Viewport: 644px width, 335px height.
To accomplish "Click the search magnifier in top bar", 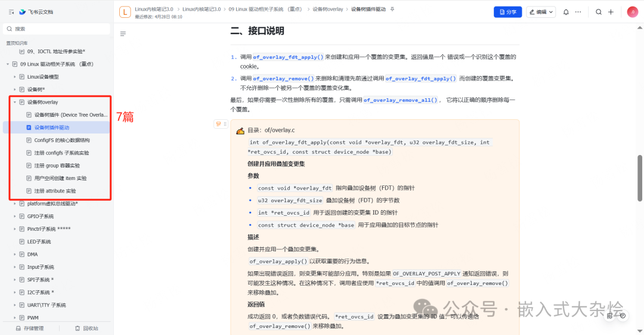I will click(599, 12).
